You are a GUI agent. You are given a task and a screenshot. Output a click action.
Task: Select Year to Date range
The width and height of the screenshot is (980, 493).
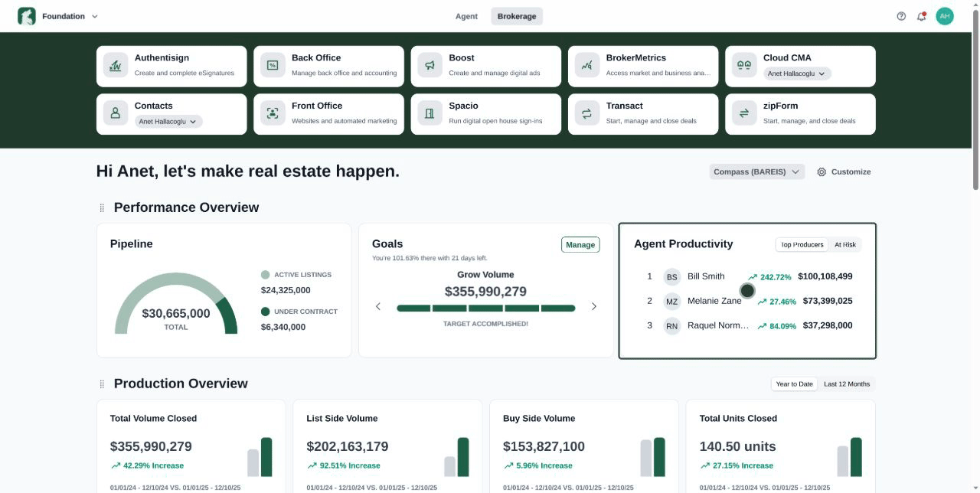pos(795,384)
